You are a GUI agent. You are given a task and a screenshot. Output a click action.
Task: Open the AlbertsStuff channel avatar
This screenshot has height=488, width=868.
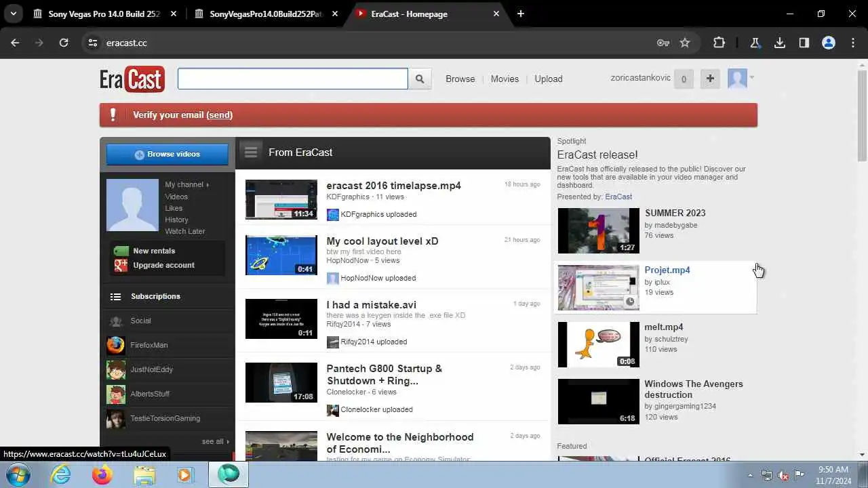(116, 394)
